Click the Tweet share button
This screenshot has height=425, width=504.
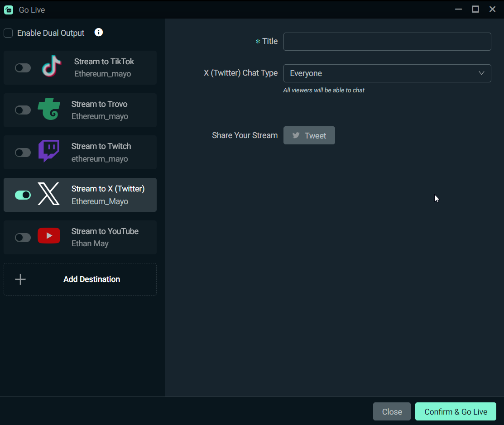(309, 135)
